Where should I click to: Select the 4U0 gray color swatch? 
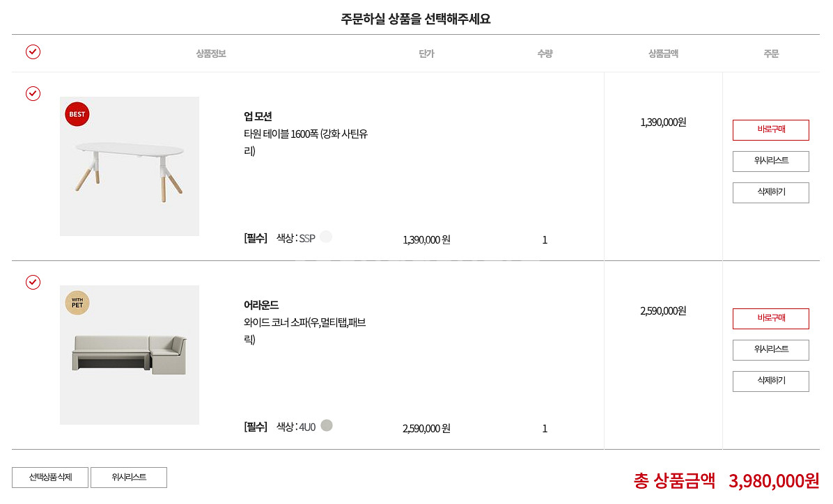coord(327,425)
